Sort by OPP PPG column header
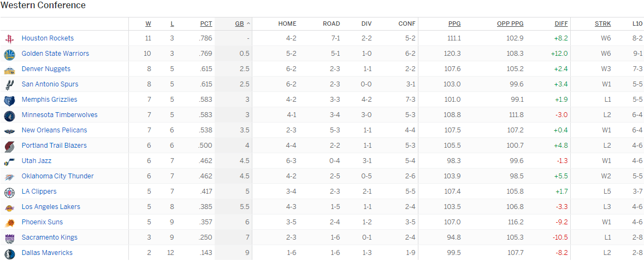This screenshot has width=644, height=261. [510, 24]
